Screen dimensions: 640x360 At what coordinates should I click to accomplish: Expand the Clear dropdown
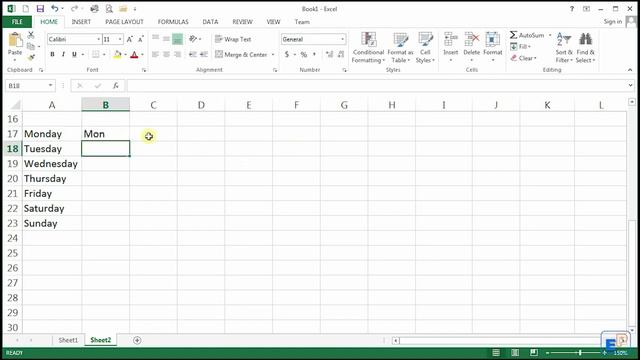click(535, 58)
